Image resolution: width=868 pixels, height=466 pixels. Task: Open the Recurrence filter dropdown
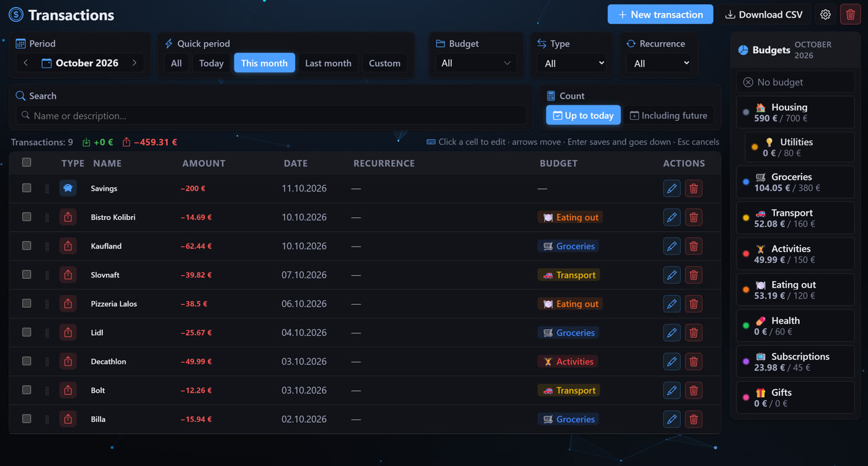[658, 63]
